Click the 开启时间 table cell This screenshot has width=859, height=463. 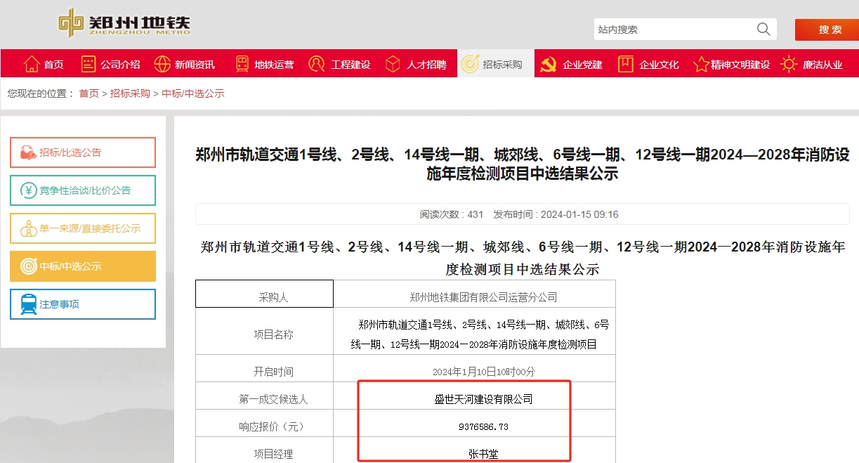tap(265, 368)
